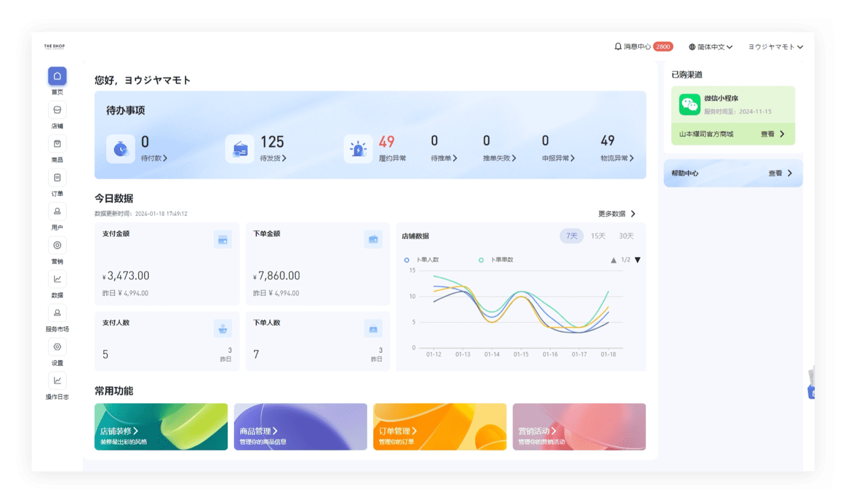Open the 首页 home icon in sidebar

57,76
